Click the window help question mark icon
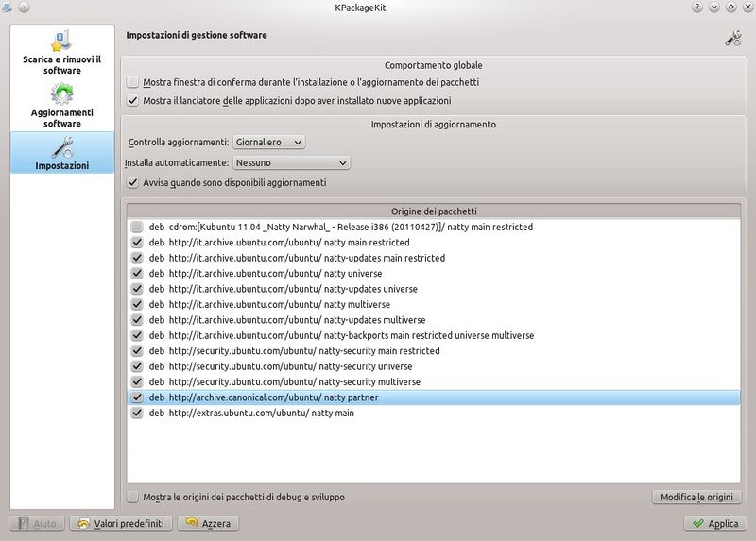This screenshot has width=756, height=541. 696,8
